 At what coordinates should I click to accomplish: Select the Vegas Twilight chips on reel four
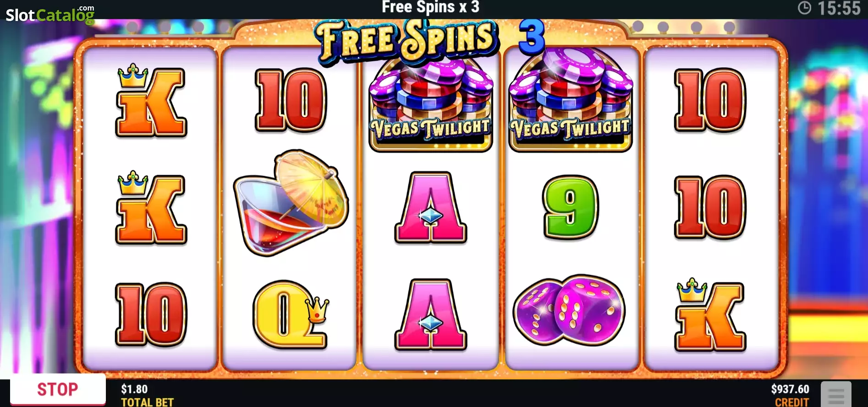pos(571,100)
